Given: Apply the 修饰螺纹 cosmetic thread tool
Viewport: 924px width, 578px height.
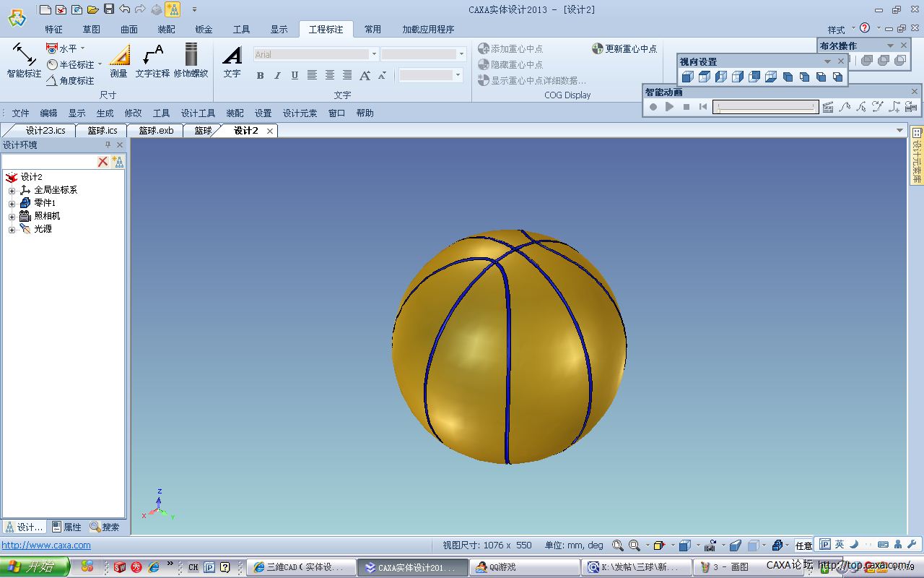Looking at the screenshot, I should pos(191,61).
